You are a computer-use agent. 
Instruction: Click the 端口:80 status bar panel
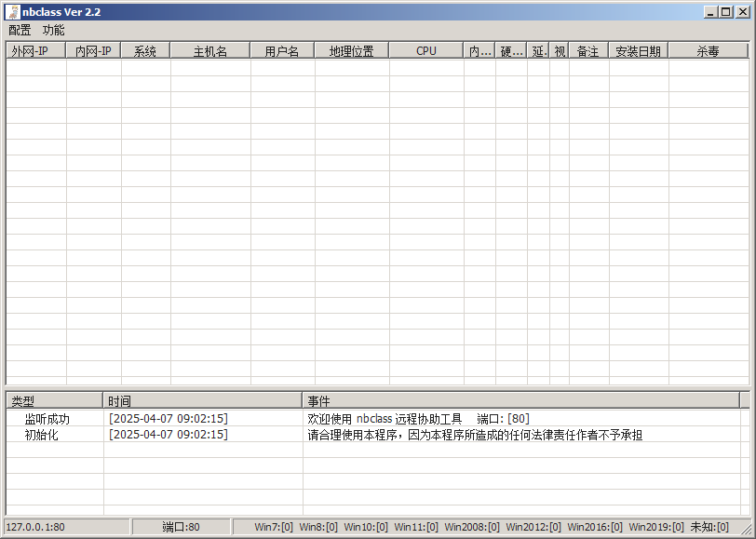click(x=181, y=527)
